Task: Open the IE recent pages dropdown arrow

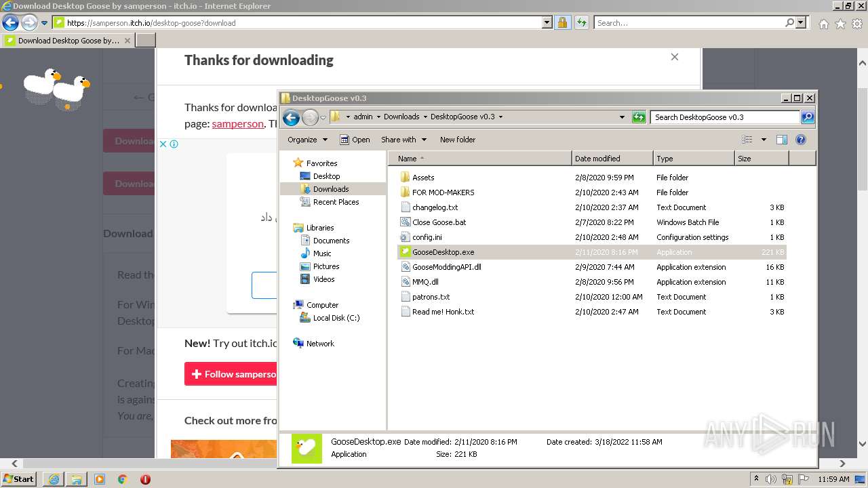Action: [44, 23]
